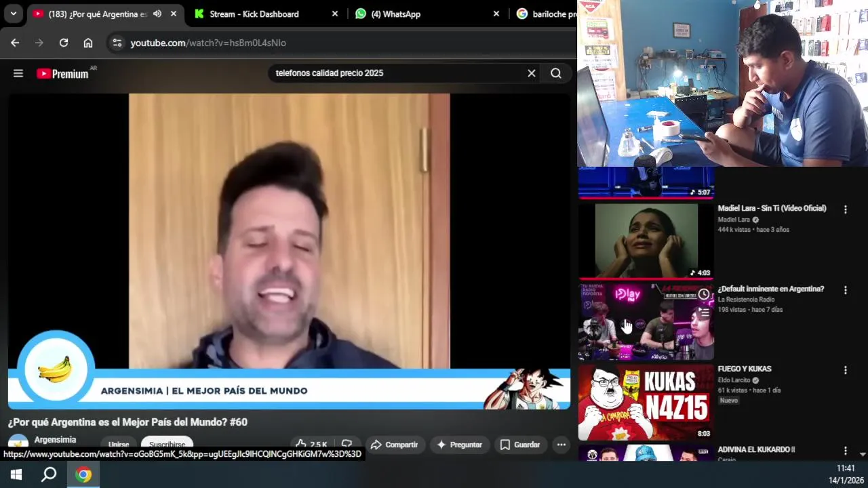Open the Argensimia channel name link
The height and width of the screenshot is (488, 868).
55,440
